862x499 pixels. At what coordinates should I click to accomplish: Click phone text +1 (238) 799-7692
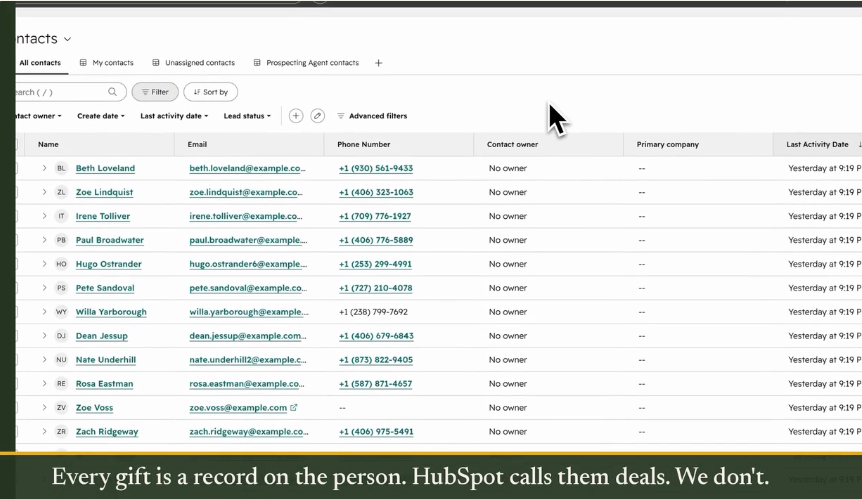[373, 312]
